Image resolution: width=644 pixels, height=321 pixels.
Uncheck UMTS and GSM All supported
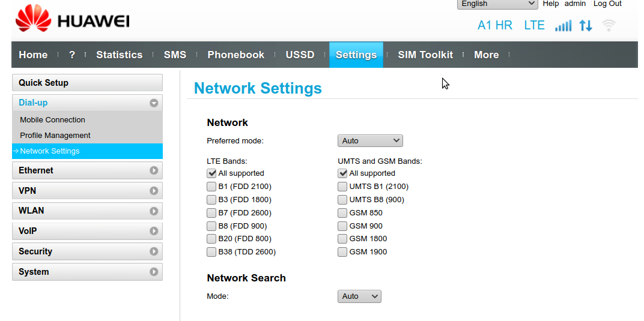click(342, 173)
